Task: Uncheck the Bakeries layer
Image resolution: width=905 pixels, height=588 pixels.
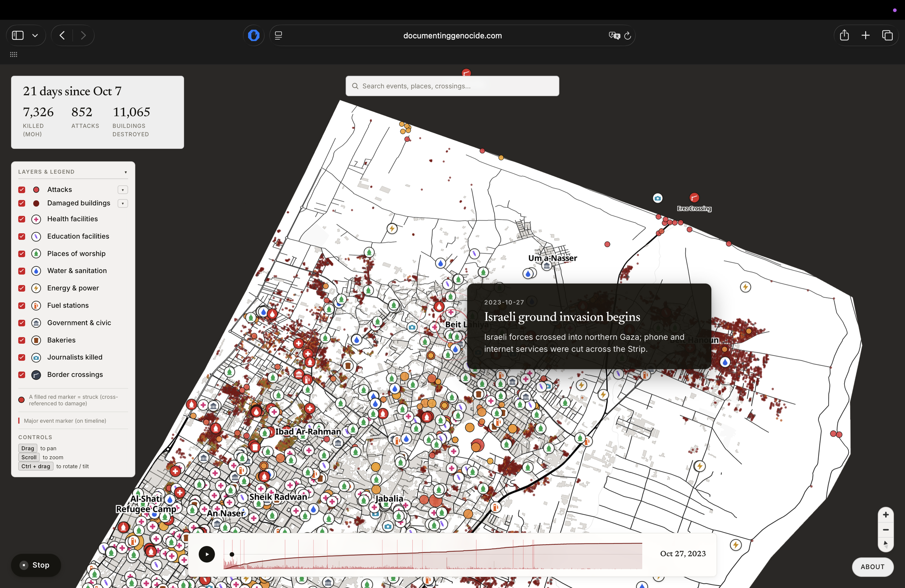Action: (x=22, y=340)
